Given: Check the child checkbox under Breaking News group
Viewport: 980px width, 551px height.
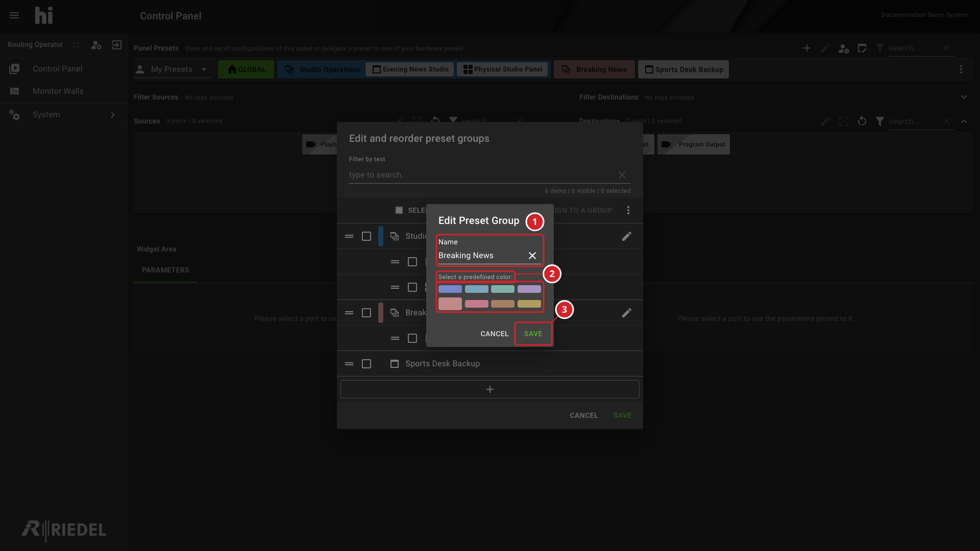Looking at the screenshot, I should click(x=412, y=338).
